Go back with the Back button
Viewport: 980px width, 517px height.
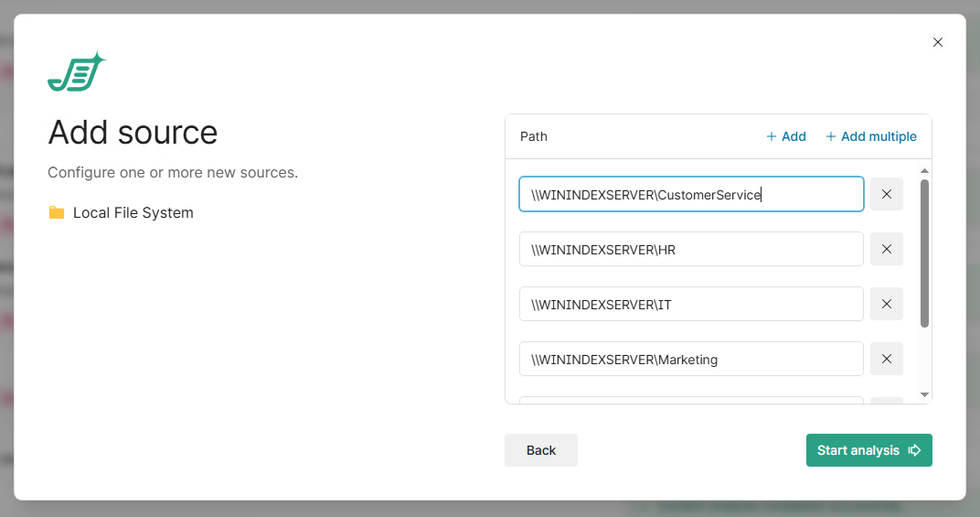pos(540,450)
